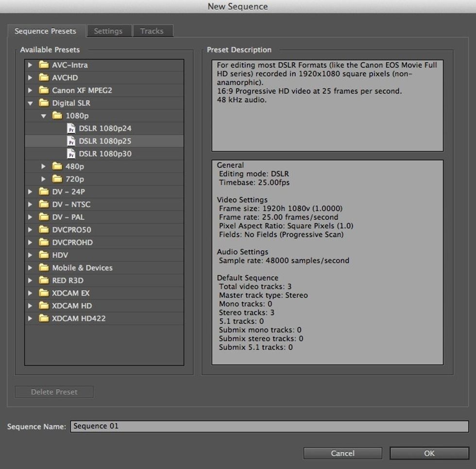Click inside the Sequence Name field
This screenshot has height=469, width=476.
click(194, 426)
